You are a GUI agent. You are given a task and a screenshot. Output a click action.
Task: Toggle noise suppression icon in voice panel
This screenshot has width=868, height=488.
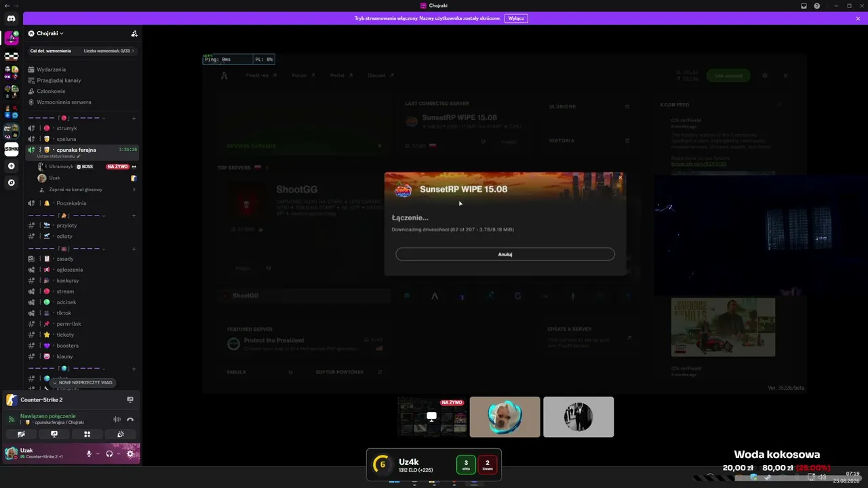click(117, 420)
